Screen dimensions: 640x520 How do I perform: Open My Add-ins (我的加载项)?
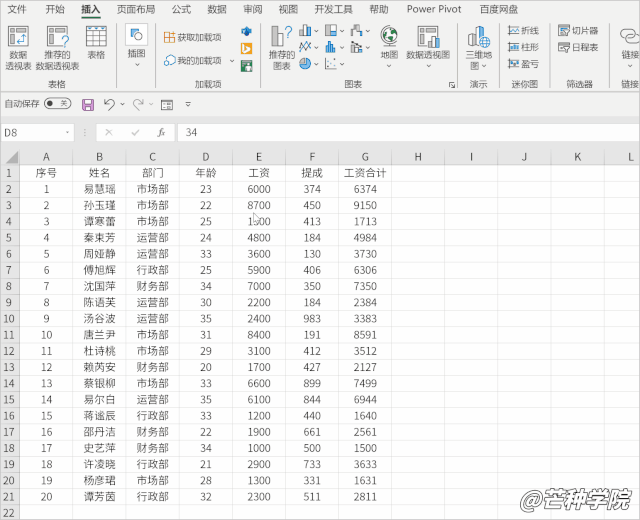(192, 60)
